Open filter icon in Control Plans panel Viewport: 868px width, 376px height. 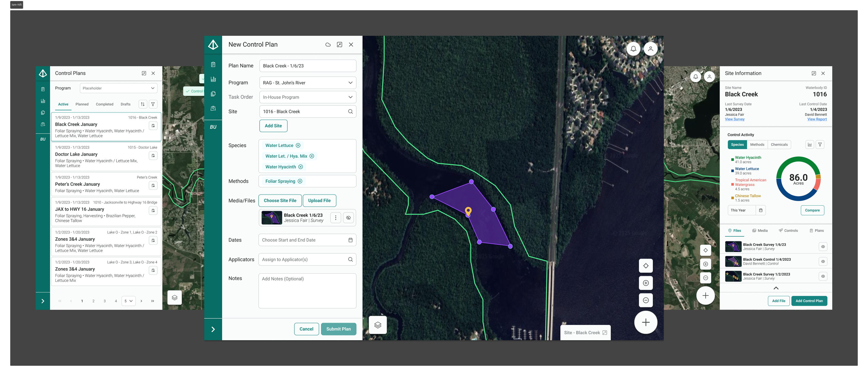[x=153, y=104]
